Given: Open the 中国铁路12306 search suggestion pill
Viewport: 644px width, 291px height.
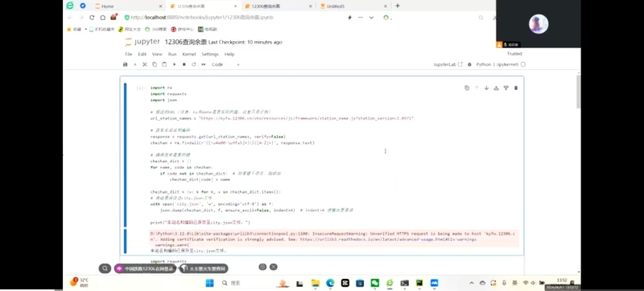Looking at the screenshot, I should click(x=145, y=268).
